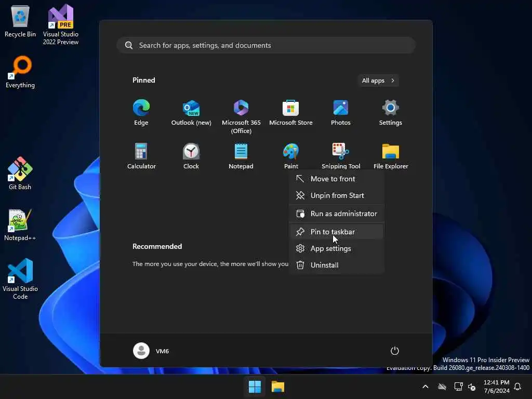The image size is (532, 399).
Task: Show hidden system tray icons
Action: tap(425, 387)
